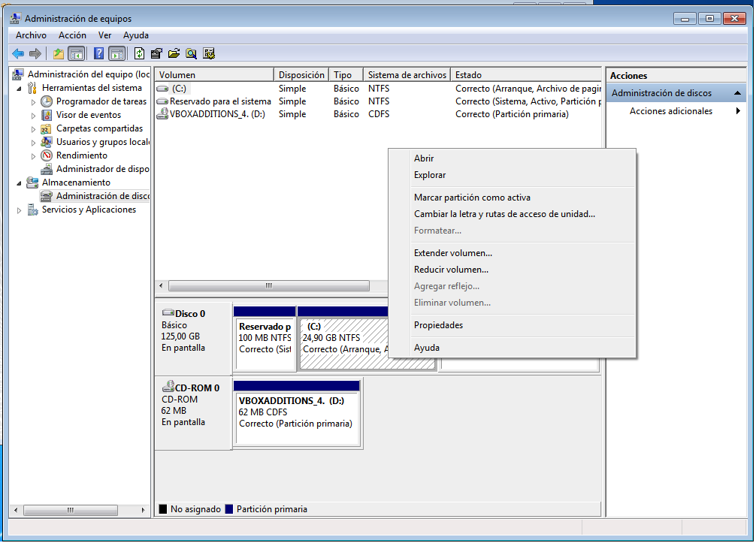The image size is (756, 543).
Task: Choose Reducir volumen from context menu
Action: 451,270
